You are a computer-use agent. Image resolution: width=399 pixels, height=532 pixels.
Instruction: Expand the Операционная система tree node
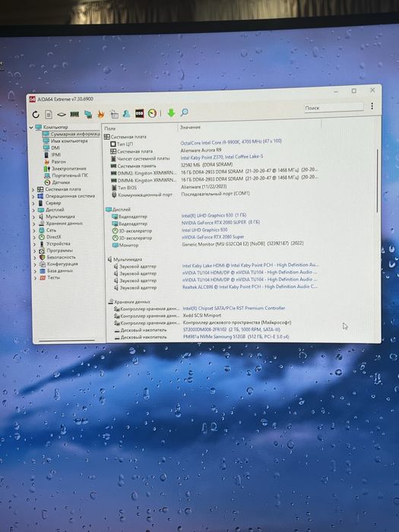click(33, 196)
